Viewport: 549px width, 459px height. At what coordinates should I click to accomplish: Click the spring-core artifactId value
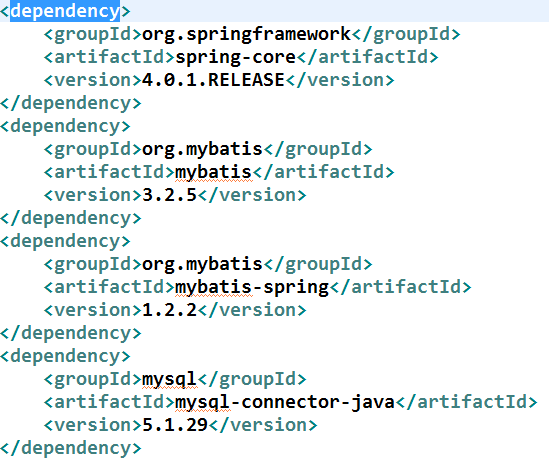pyautogui.click(x=236, y=57)
